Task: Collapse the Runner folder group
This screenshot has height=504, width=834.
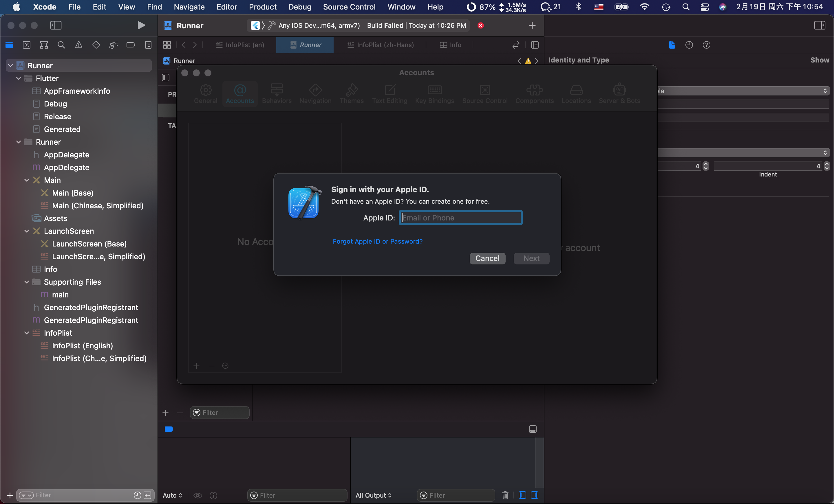Action: click(x=19, y=142)
